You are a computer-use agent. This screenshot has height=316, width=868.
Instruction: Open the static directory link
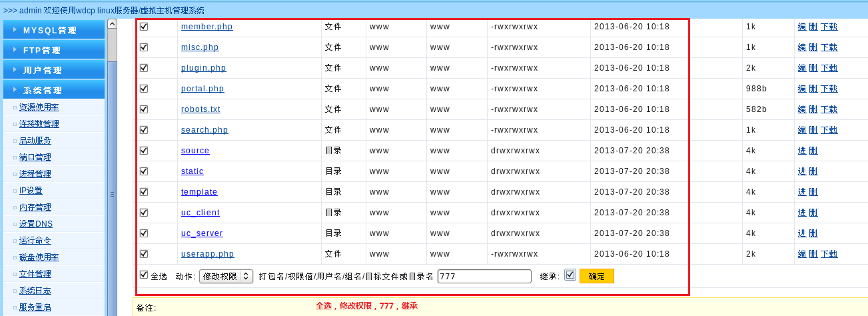193,171
